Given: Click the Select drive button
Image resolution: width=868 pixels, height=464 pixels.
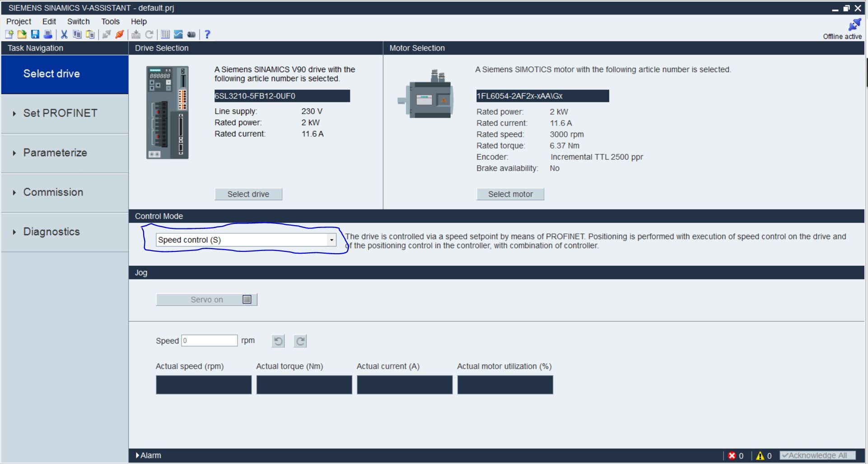Looking at the screenshot, I should coord(248,194).
